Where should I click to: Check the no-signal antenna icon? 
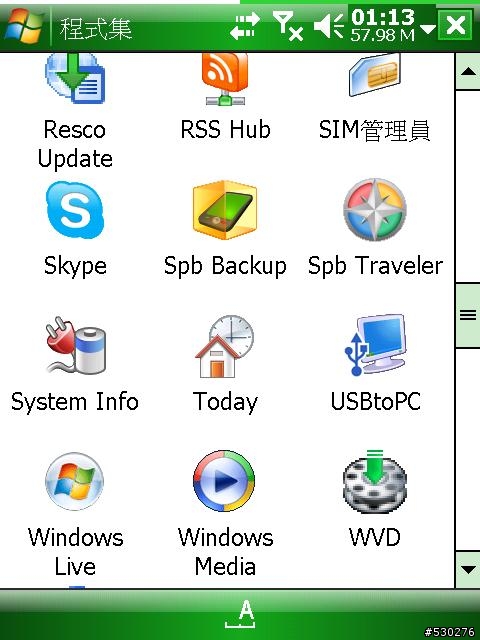(x=288, y=26)
